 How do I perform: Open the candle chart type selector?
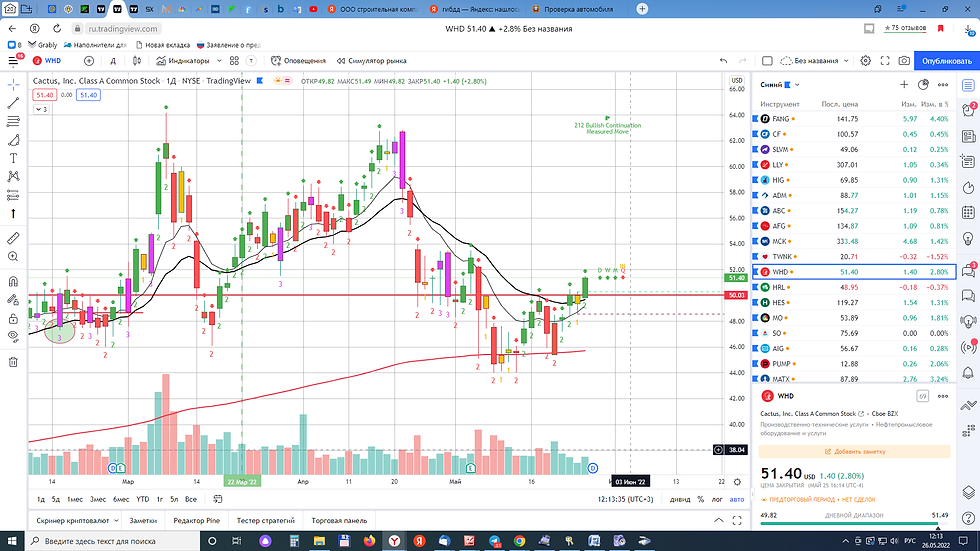tap(137, 61)
